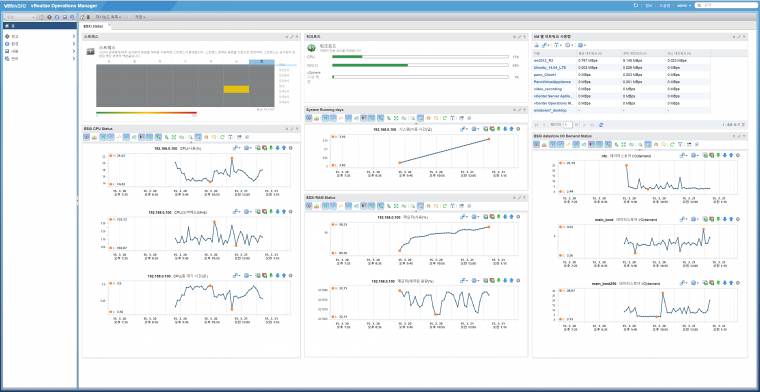Toggle Y-axis threshold button in ESXi CPU Status toolbar
Viewport: 760px width, 392px height.
pos(103,137)
